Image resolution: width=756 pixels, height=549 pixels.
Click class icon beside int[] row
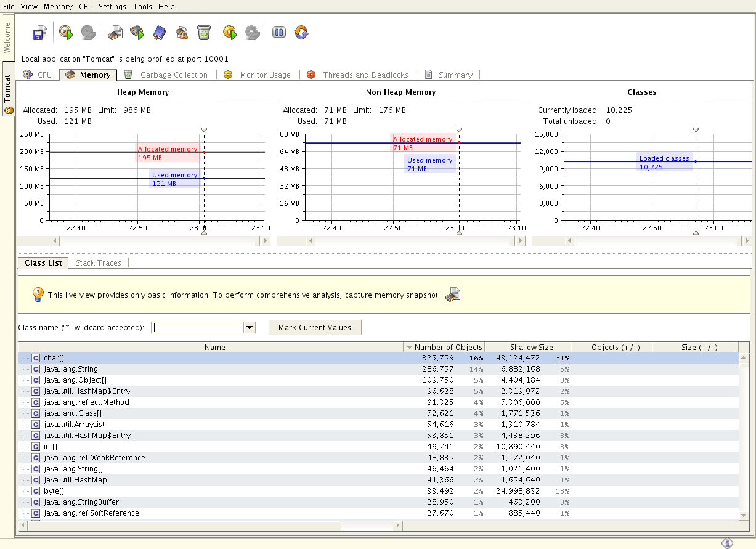point(36,447)
